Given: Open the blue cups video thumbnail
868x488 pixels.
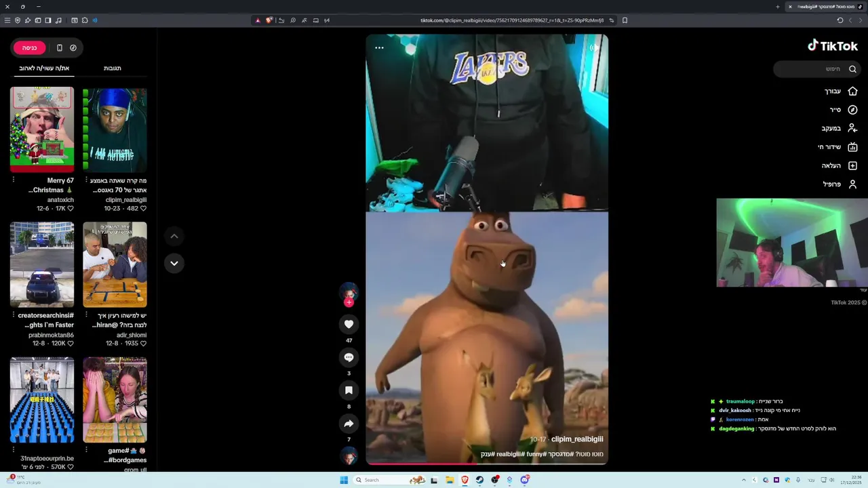Looking at the screenshot, I should point(42,400).
